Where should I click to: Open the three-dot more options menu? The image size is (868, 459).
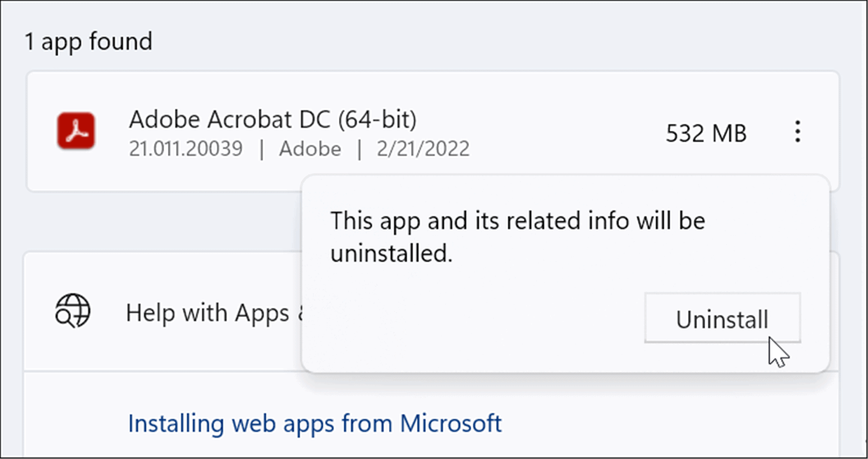tap(797, 131)
